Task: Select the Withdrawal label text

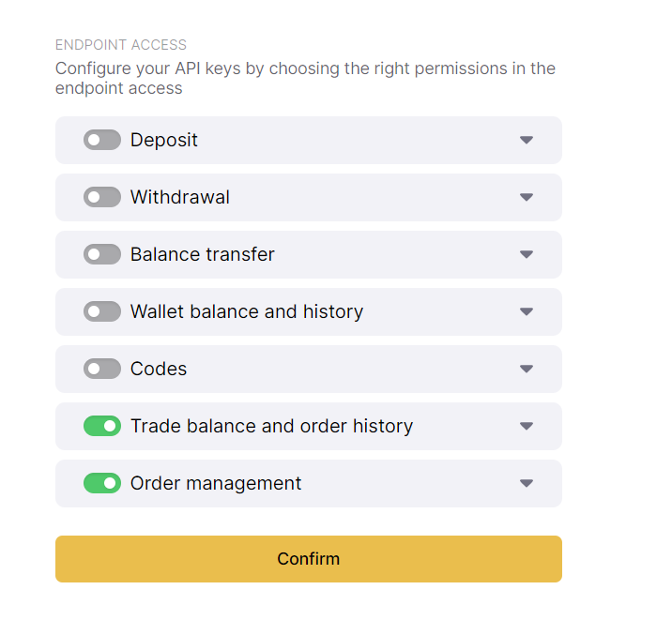Action: [180, 197]
